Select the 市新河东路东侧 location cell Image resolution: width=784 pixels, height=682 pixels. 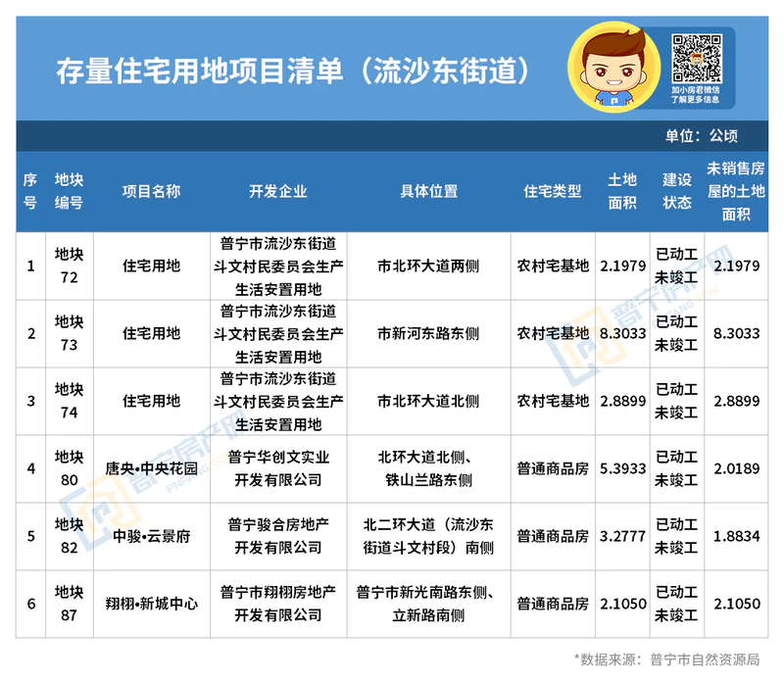[x=428, y=333]
